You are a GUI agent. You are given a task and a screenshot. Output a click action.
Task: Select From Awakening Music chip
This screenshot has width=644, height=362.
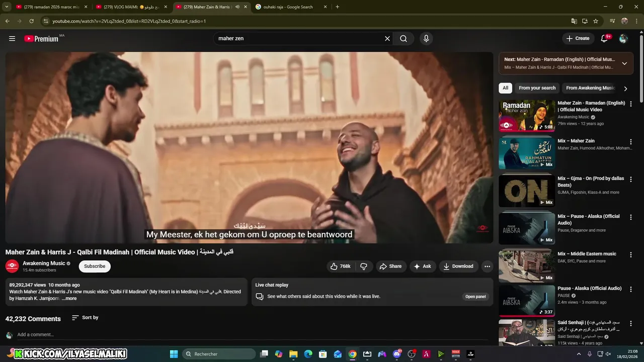pos(590,88)
